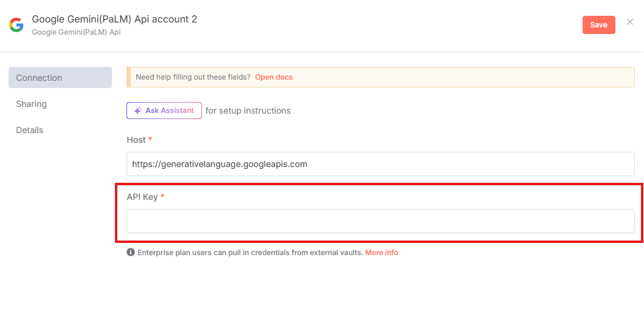
Task: Switch to the Connection tab
Action: (x=60, y=78)
